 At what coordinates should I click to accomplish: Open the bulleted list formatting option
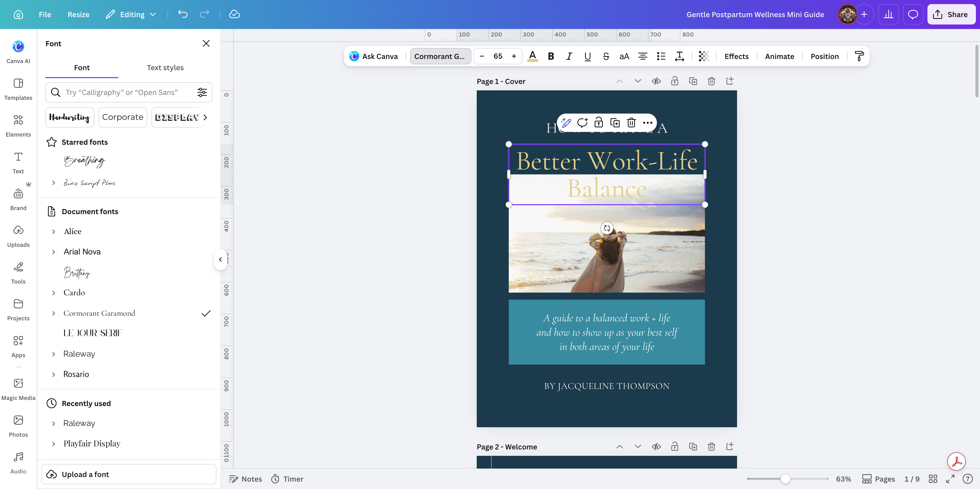point(661,56)
